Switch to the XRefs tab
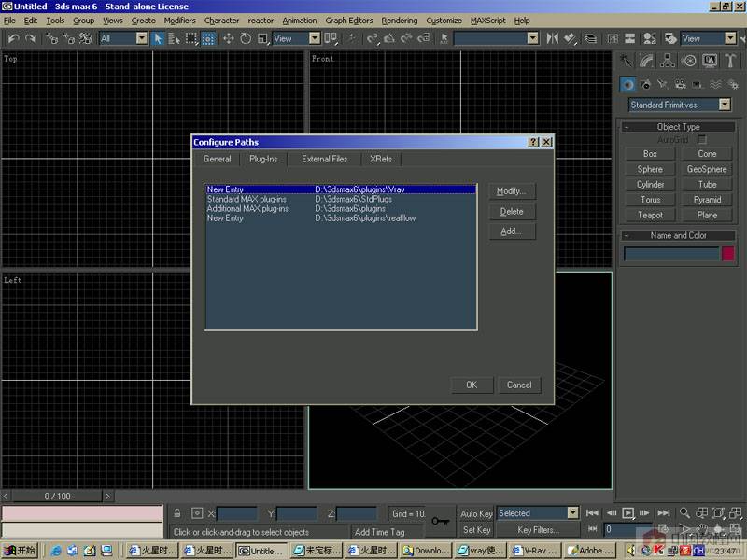This screenshot has width=747, height=560. (x=381, y=159)
